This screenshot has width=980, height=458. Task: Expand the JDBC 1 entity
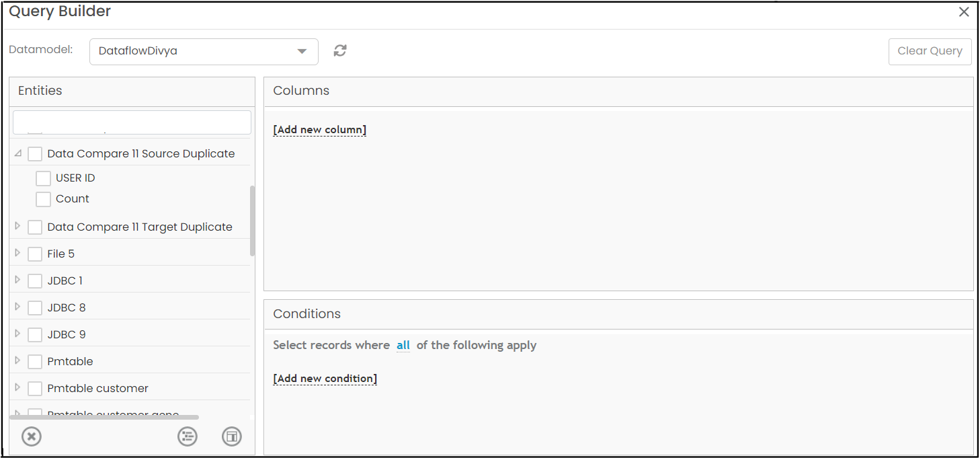click(x=17, y=280)
